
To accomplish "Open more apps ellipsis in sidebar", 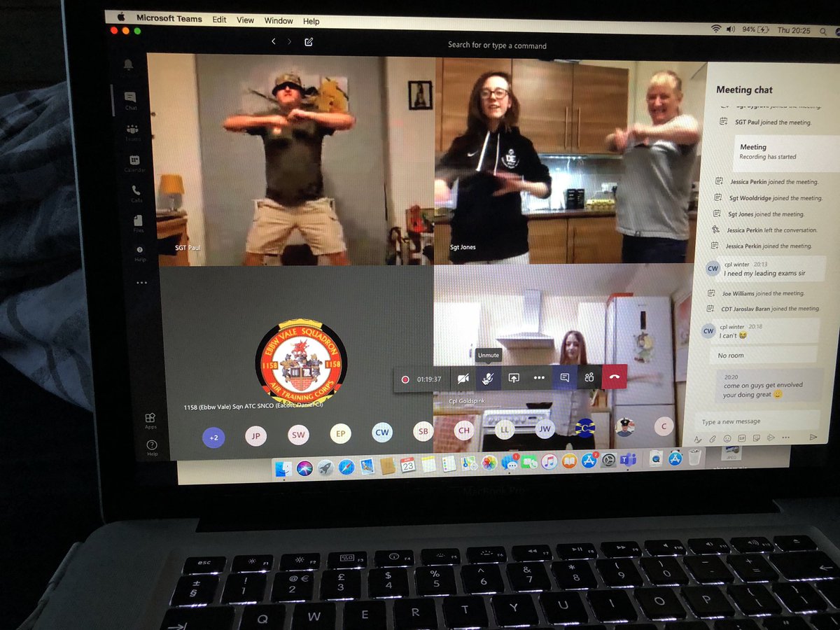I will 142,283.
